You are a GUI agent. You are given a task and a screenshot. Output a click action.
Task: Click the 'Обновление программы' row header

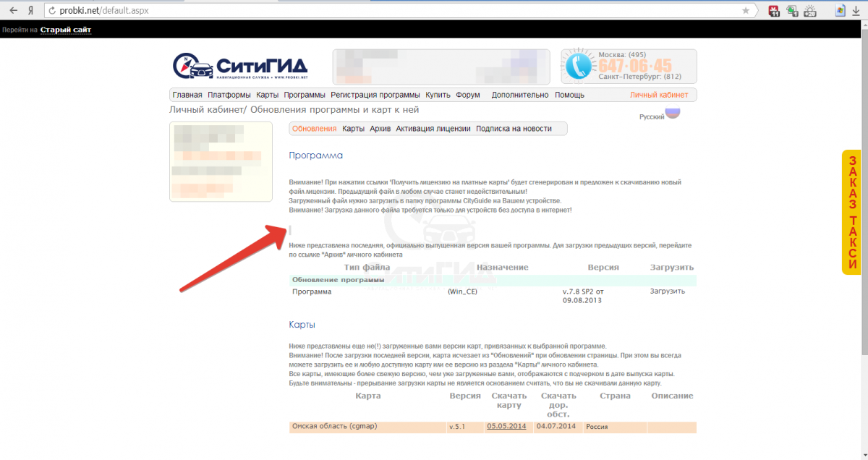pyautogui.click(x=493, y=280)
